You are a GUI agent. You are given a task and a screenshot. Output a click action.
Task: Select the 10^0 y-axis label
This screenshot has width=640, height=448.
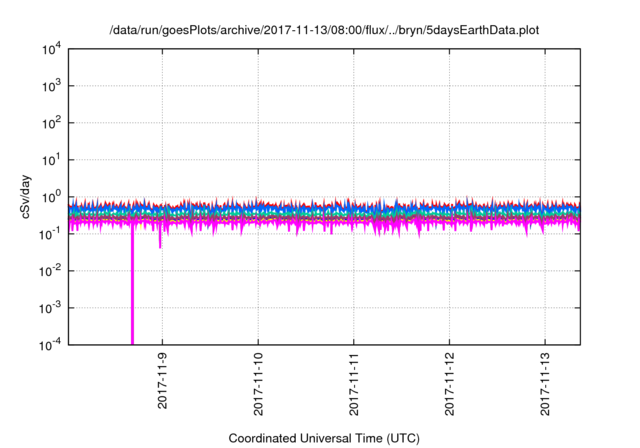tap(51, 197)
